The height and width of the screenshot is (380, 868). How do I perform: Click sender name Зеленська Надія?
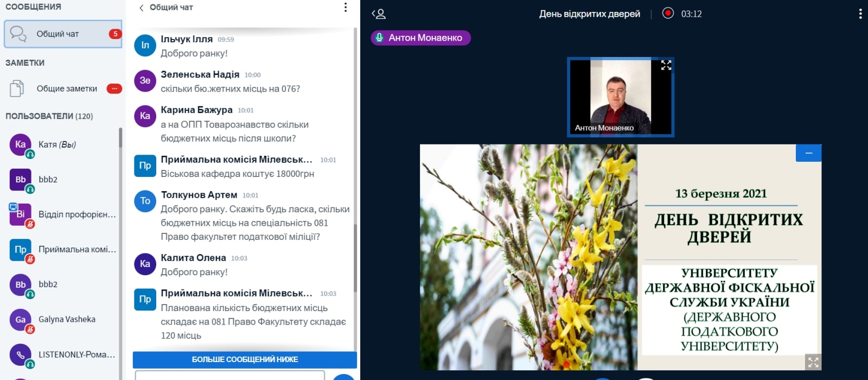click(x=200, y=74)
